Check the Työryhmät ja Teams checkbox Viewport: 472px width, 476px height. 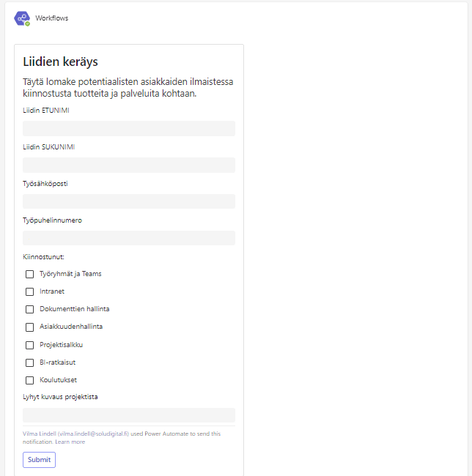(30, 274)
